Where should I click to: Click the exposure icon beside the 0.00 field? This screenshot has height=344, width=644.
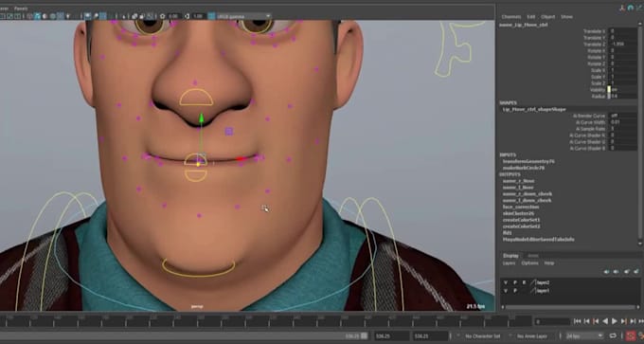163,16
